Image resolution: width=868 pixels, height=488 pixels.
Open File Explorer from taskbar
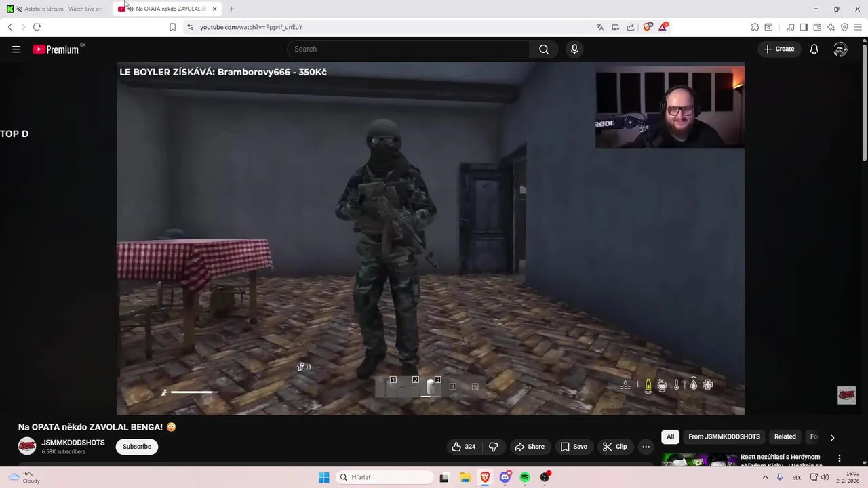tap(465, 477)
